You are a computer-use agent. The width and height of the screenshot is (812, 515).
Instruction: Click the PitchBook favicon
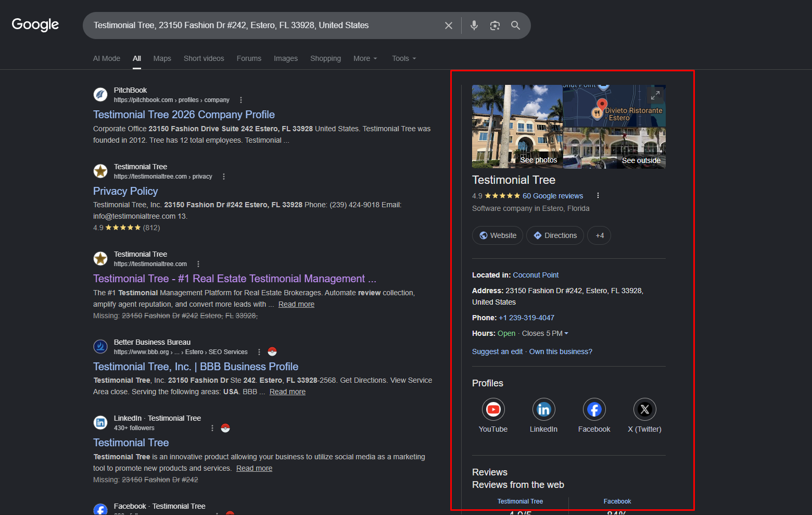pyautogui.click(x=100, y=95)
